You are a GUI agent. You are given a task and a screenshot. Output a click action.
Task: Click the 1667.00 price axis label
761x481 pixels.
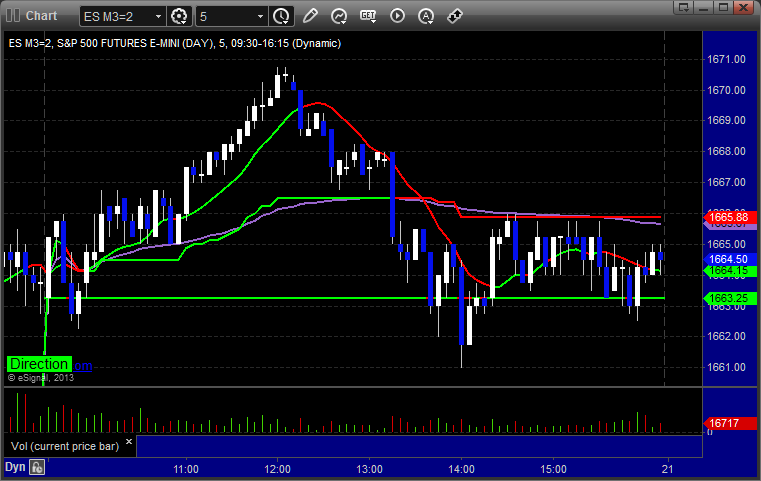(x=726, y=182)
